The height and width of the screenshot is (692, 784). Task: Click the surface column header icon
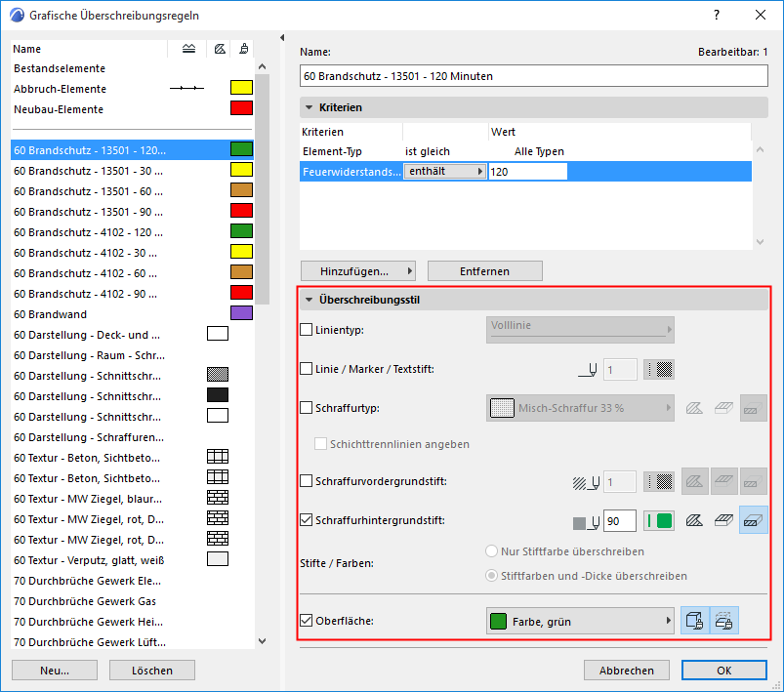243,49
